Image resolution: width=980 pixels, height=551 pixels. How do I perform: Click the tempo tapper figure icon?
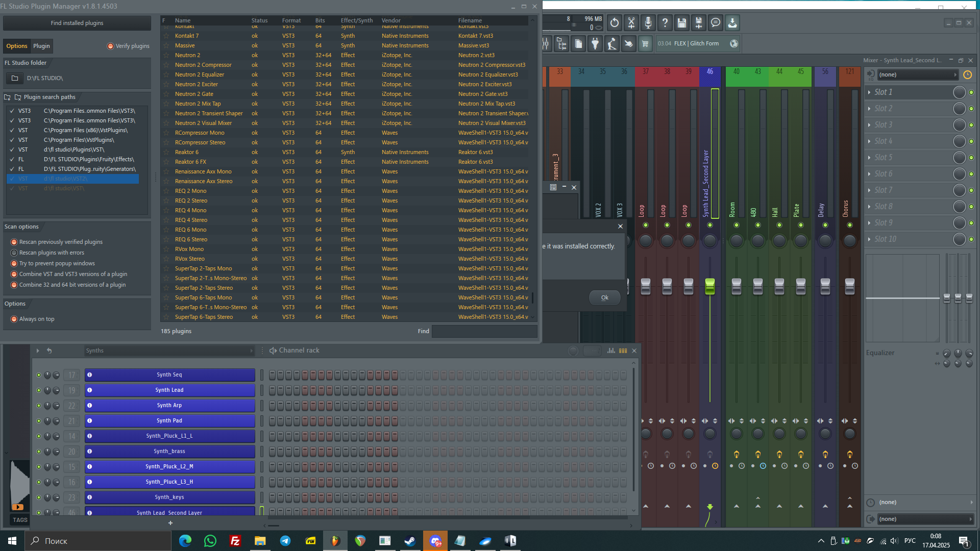pyautogui.click(x=612, y=44)
